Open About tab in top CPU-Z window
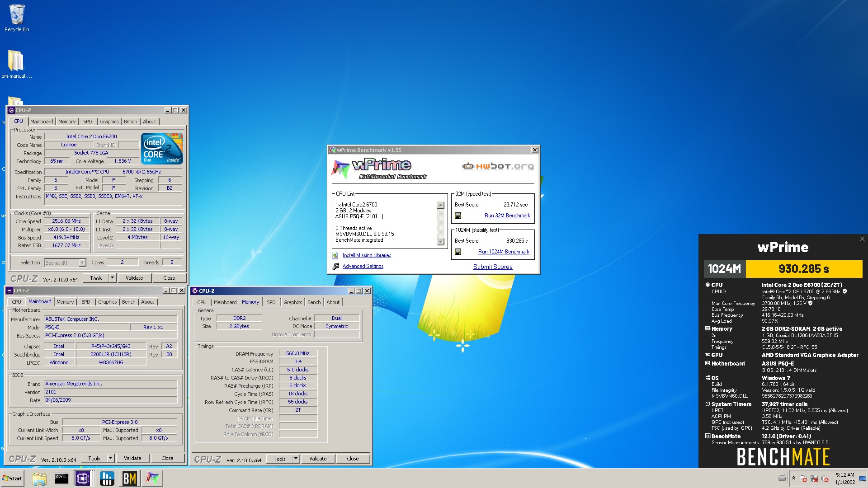This screenshot has height=488, width=868. click(x=150, y=122)
